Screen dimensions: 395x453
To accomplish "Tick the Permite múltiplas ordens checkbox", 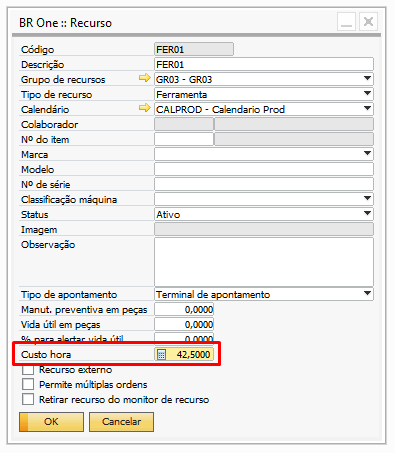I will [28, 384].
